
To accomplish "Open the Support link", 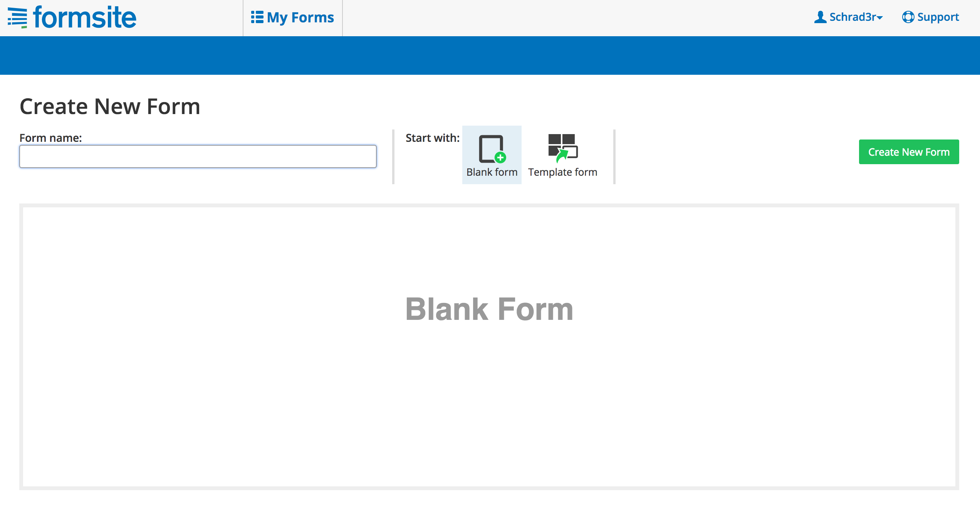I will coord(930,17).
